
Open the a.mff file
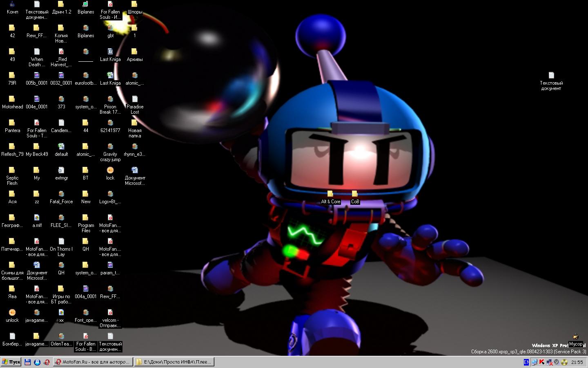tap(37, 221)
